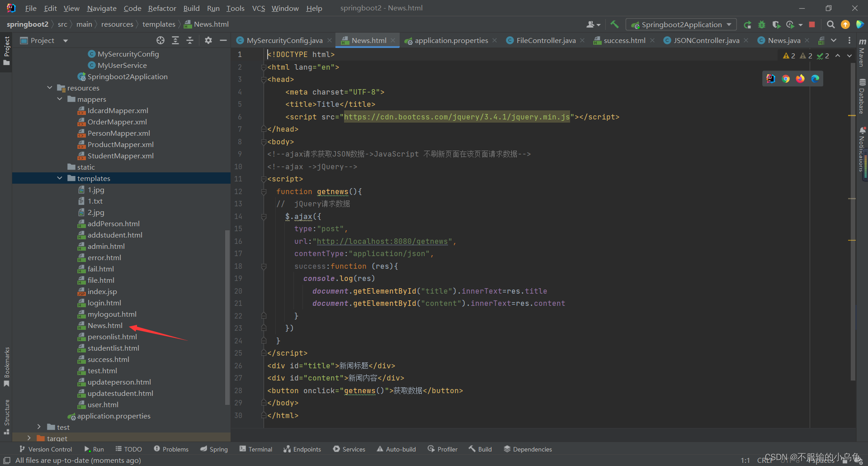The height and width of the screenshot is (466, 868).
Task: Open the Bookmarks side panel
Action: pos(6,366)
